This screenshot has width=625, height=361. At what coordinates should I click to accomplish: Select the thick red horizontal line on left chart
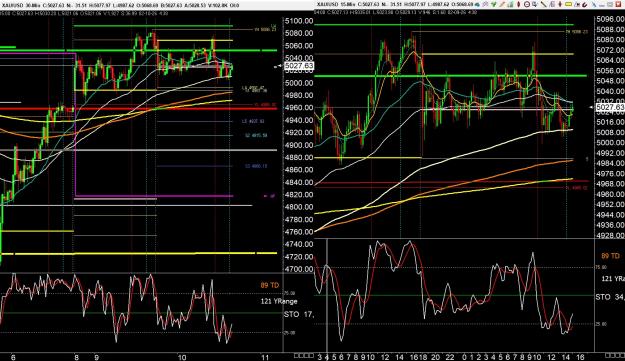click(x=138, y=108)
